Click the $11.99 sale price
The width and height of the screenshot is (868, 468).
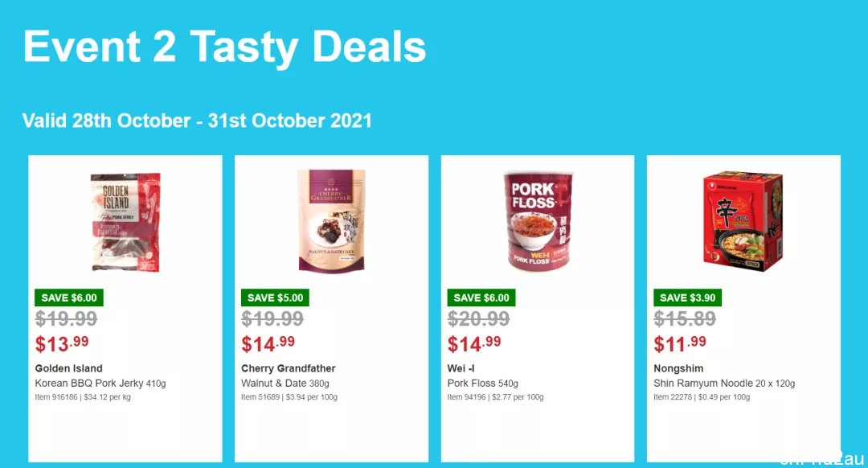pyautogui.click(x=680, y=344)
